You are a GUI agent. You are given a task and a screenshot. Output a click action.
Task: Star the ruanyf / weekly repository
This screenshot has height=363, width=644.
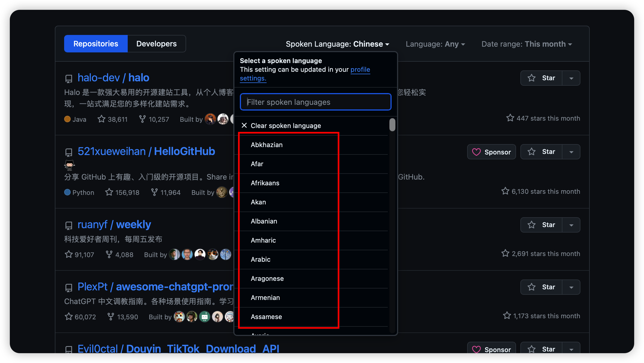541,225
